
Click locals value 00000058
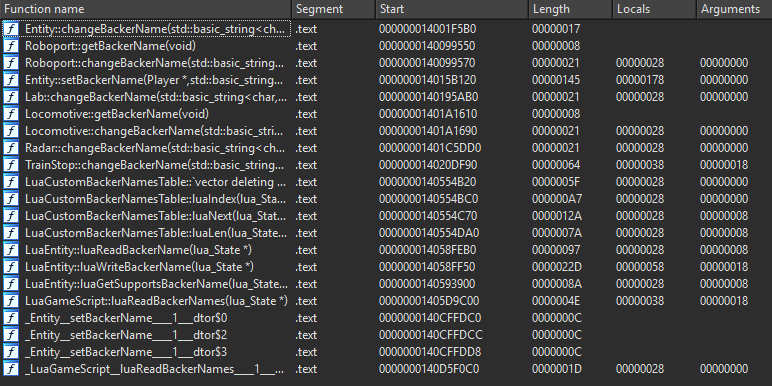click(x=640, y=267)
